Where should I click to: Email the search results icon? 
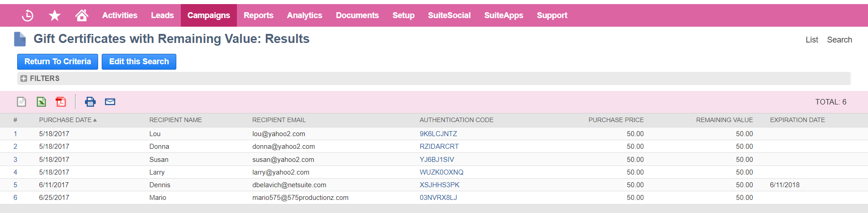(x=110, y=102)
